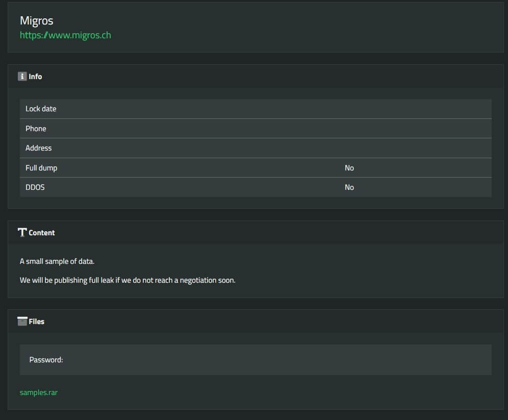Click the T icon beside Content header
Image resolution: width=508 pixels, height=420 pixels.
22,232
